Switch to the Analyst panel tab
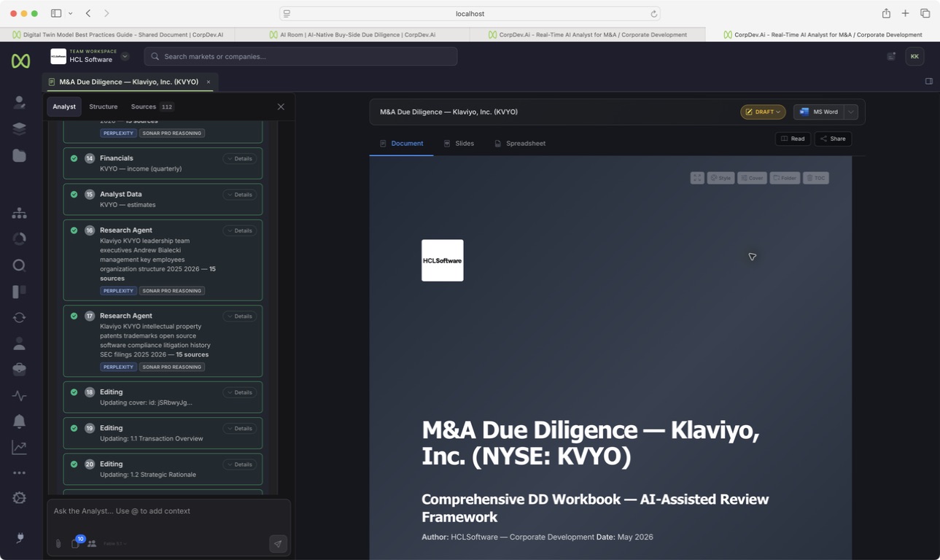Screen dimensions: 940x560 (64, 106)
